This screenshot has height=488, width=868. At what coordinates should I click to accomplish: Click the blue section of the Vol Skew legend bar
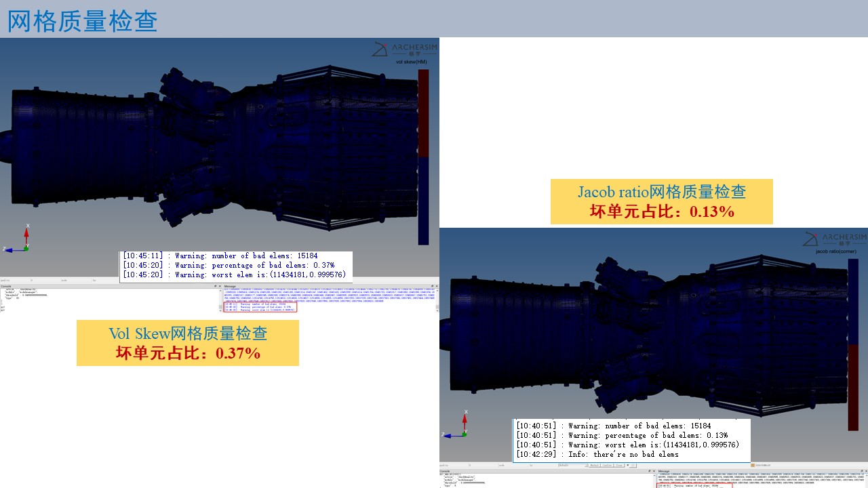click(423, 201)
